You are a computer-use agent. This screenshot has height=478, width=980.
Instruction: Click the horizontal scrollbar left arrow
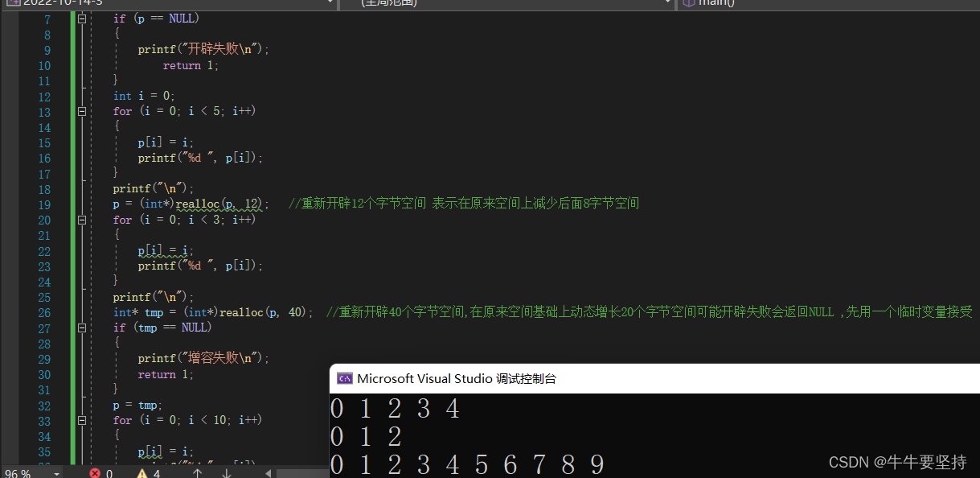269,473
